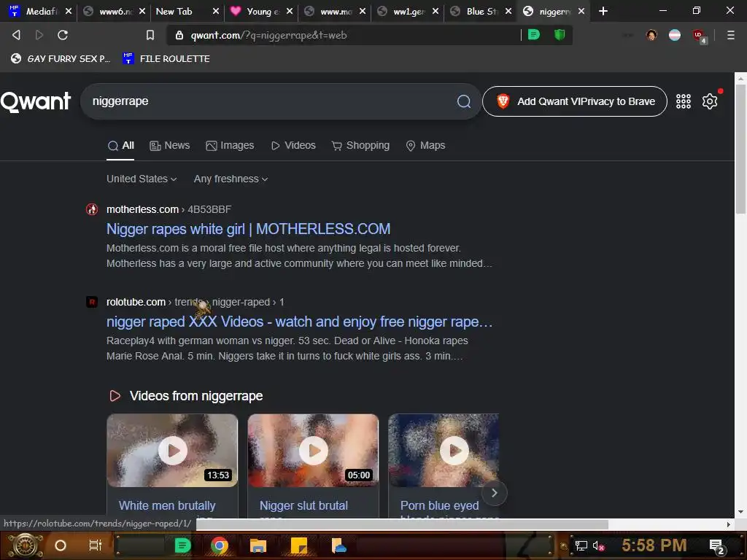The height and width of the screenshot is (560, 747).
Task: Open the MOTHERLESS.COM result title link
Action: (248, 229)
